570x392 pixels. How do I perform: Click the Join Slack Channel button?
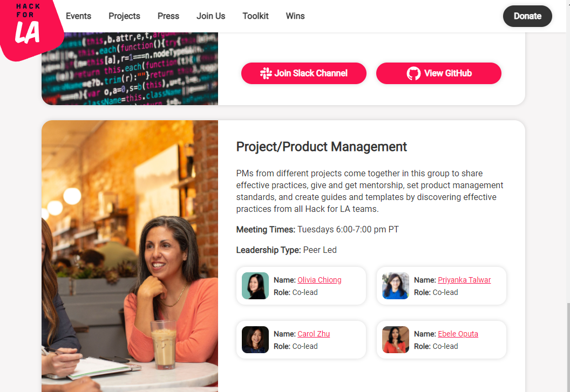pyautogui.click(x=304, y=73)
